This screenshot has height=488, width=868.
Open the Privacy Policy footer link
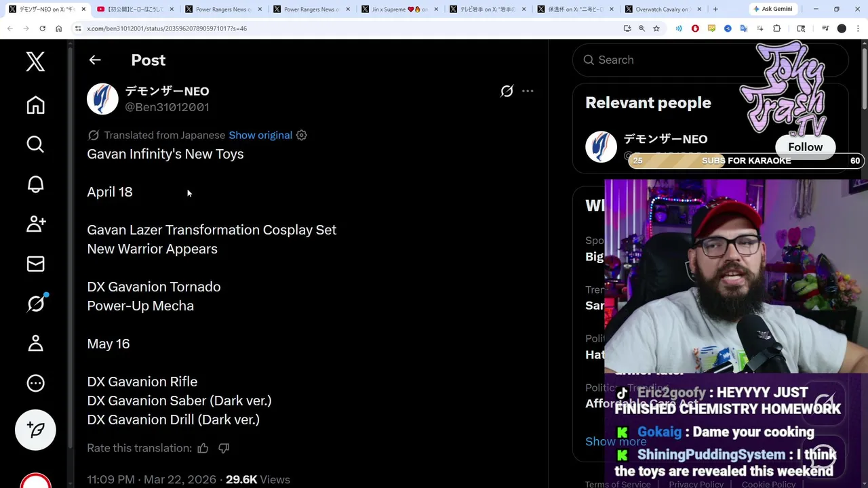point(696,484)
